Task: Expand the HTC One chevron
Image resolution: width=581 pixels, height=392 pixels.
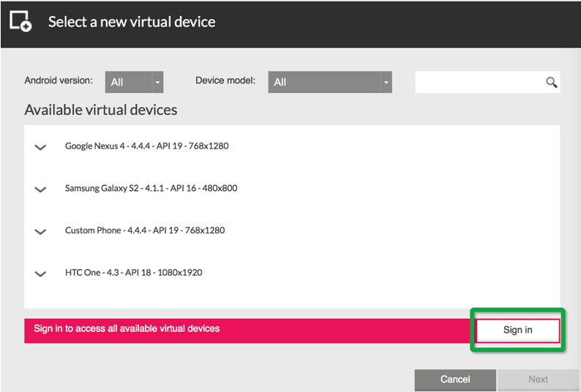Action: 40,274
